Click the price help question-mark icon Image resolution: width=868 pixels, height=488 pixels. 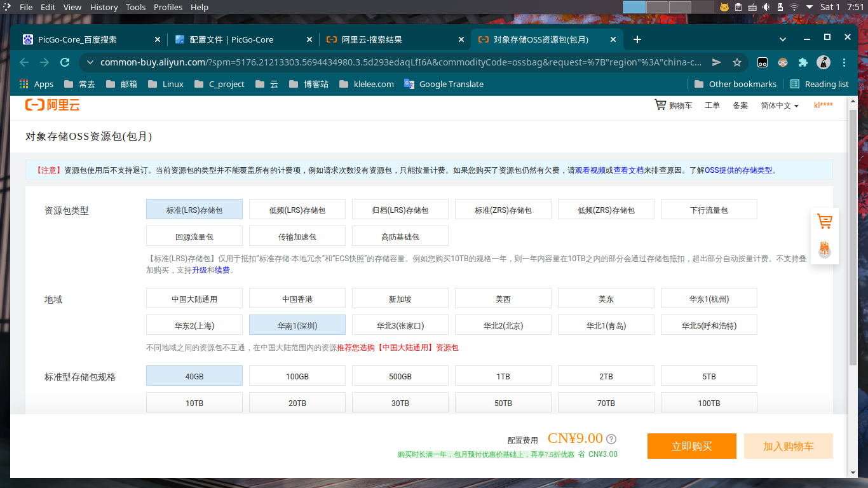coord(611,438)
